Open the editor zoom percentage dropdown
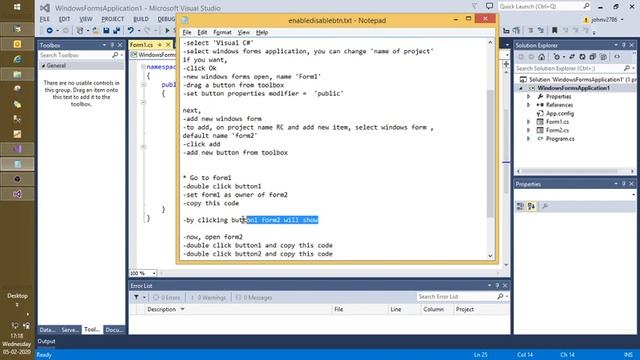This screenshot has width=640, height=360. [154, 273]
